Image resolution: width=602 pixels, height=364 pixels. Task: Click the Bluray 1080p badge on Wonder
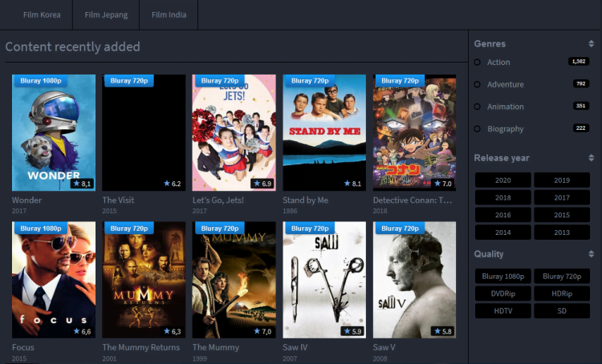click(41, 80)
